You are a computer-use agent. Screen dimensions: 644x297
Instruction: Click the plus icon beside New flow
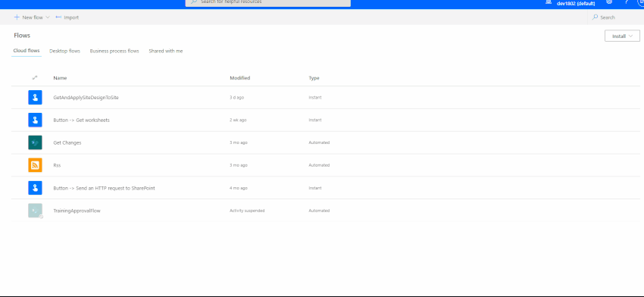pos(17,17)
